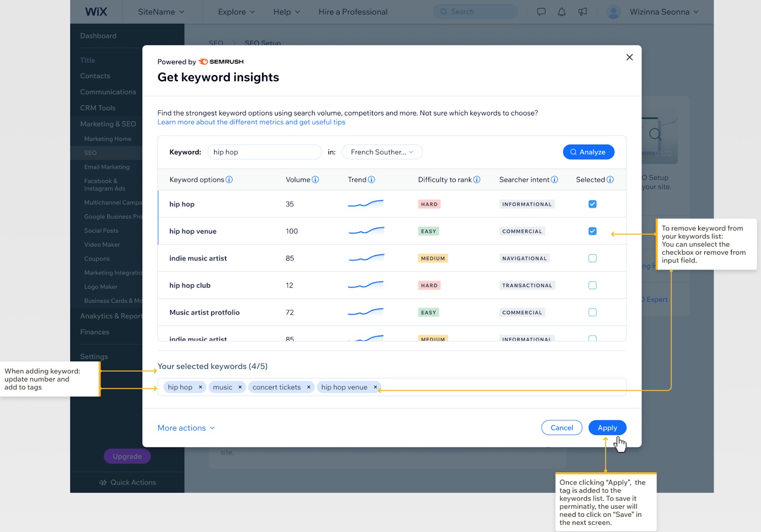Open the learn more about metrics link
Image resolution: width=761 pixels, height=532 pixels.
click(x=251, y=122)
